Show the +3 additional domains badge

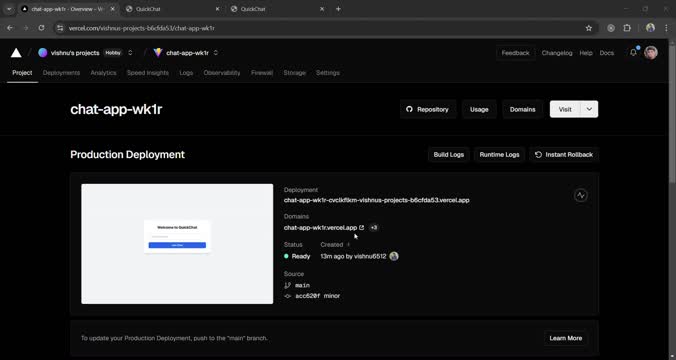tap(374, 228)
